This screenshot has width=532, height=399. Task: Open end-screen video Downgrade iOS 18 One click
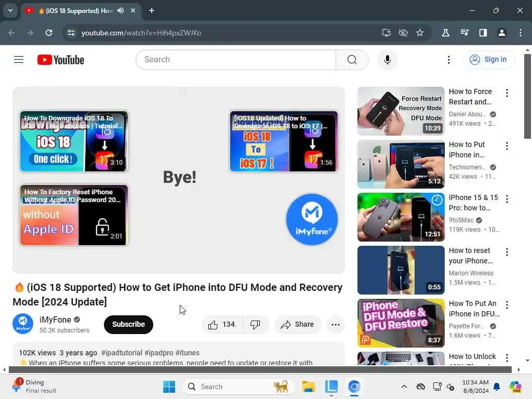click(74, 141)
